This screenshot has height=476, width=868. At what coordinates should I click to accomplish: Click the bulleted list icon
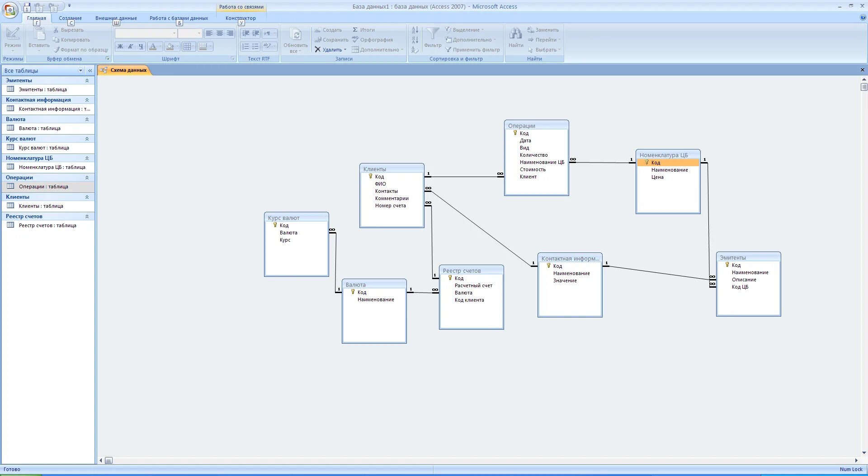point(256,47)
